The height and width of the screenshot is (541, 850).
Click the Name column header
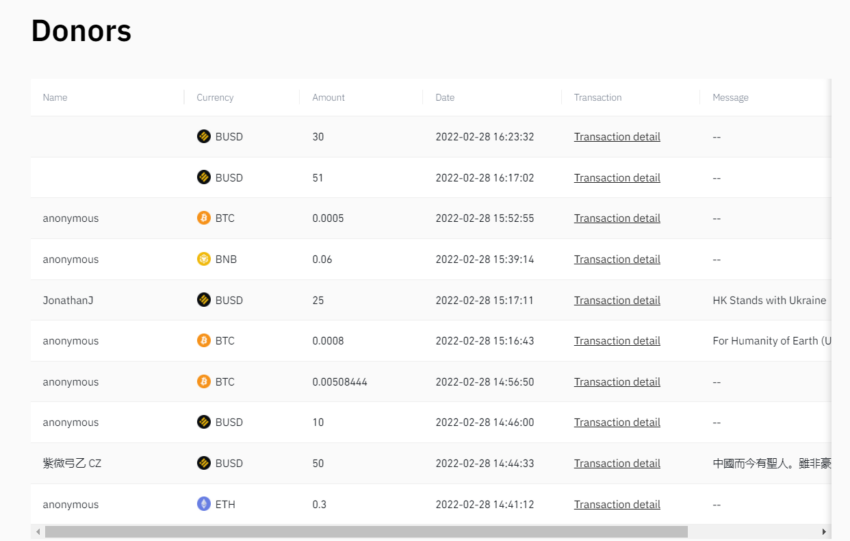[55, 98]
